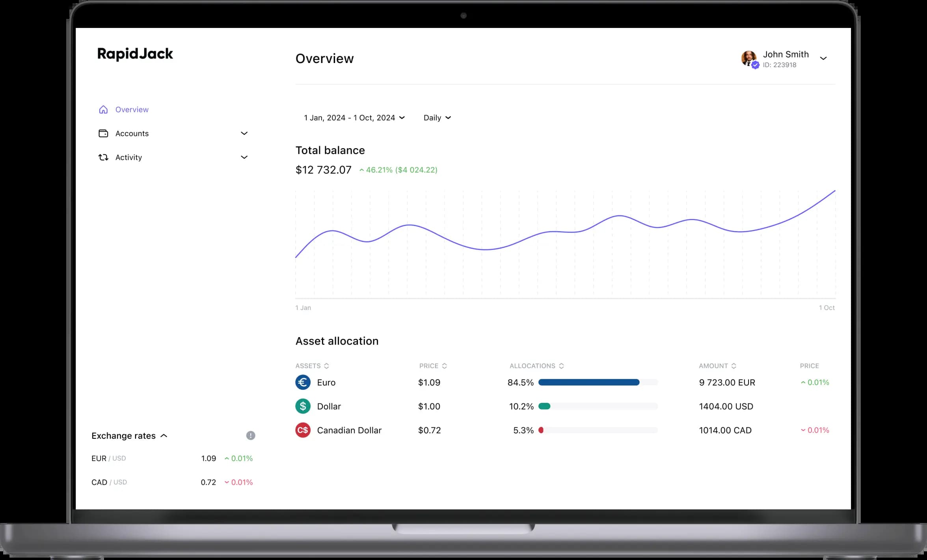The image size is (927, 560).
Task: Click the Euro currency icon
Action: (303, 382)
